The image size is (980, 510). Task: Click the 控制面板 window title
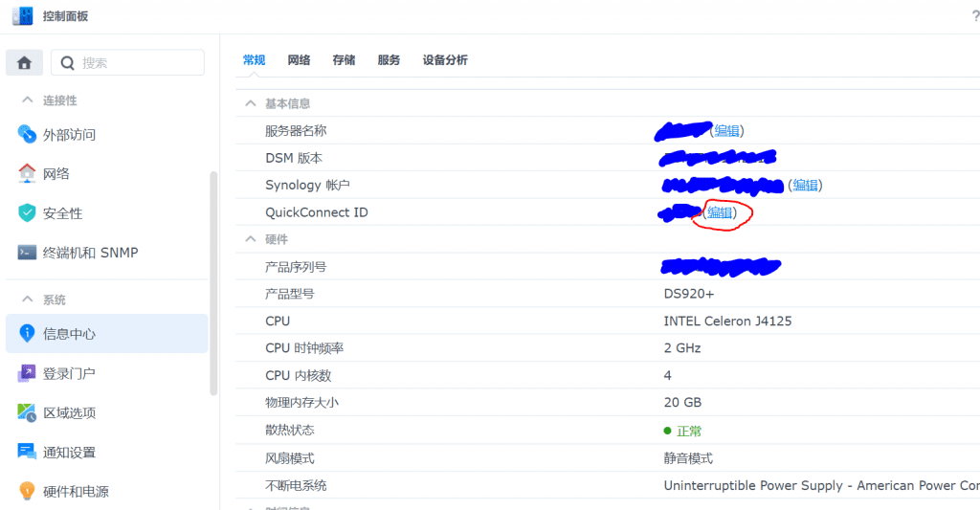pos(66,16)
